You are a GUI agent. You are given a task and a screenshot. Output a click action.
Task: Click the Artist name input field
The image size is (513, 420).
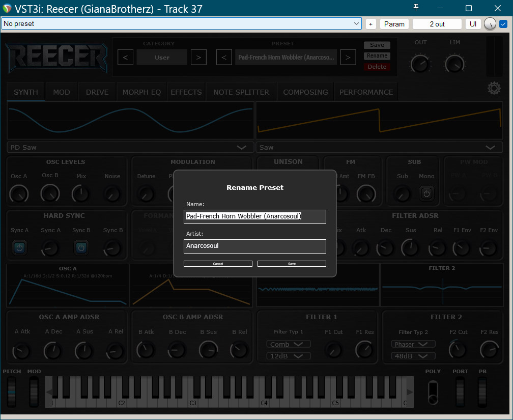pyautogui.click(x=254, y=246)
